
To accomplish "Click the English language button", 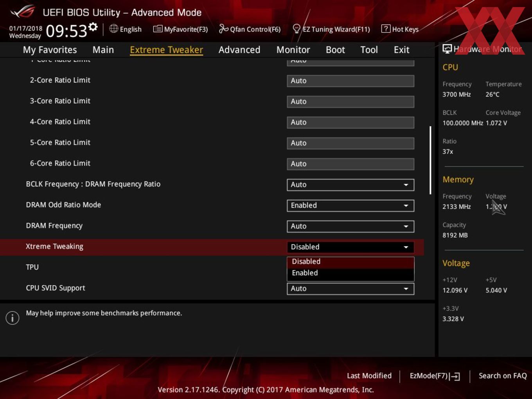I will click(x=126, y=29).
